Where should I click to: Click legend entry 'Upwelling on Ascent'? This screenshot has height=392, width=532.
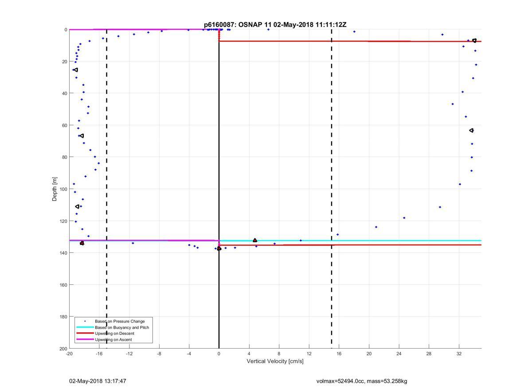pos(113,340)
